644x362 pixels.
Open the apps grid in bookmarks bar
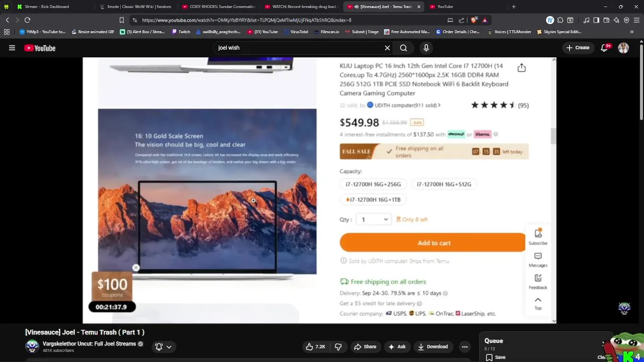point(7,32)
